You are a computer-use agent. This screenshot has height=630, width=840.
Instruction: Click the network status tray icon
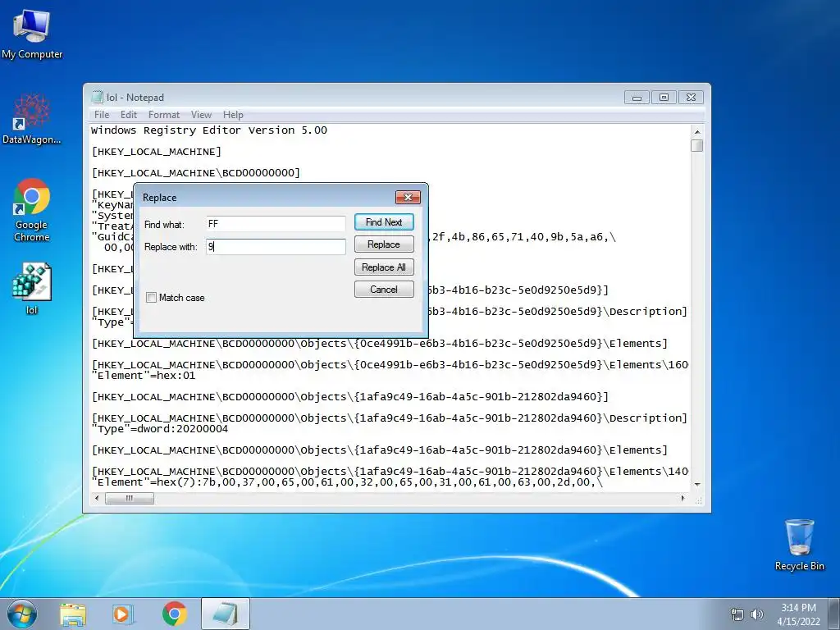point(737,615)
